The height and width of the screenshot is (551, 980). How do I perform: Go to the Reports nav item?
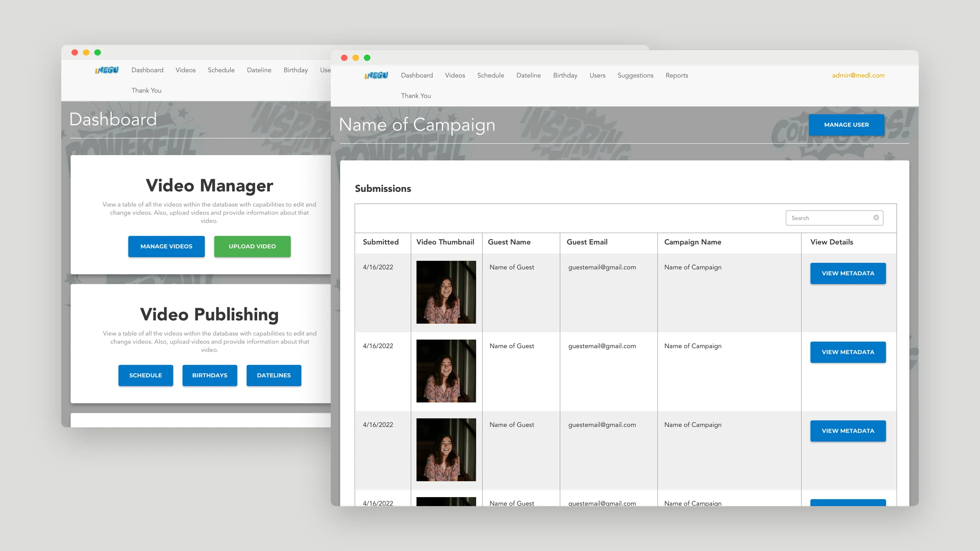[677, 76]
